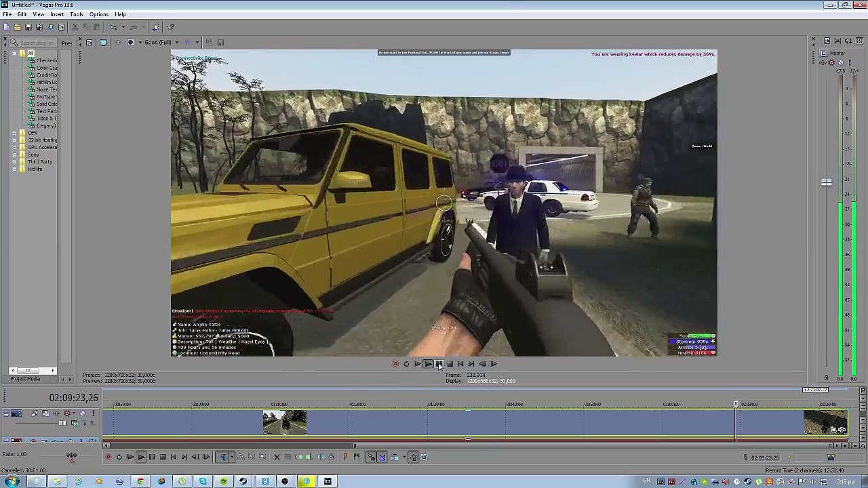Viewport: 868px width, 488px height.
Task: Stop playback in the preview transport
Action: [450, 364]
